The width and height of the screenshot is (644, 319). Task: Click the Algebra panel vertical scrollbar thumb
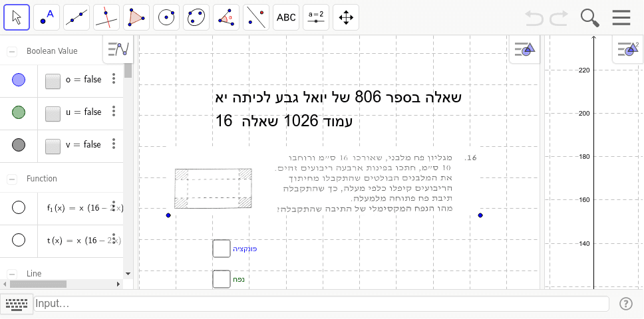(128, 70)
